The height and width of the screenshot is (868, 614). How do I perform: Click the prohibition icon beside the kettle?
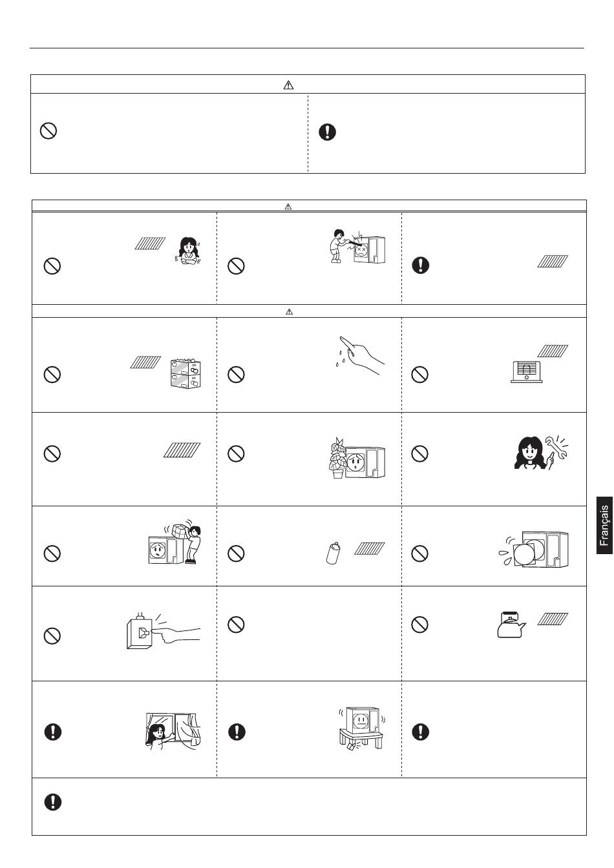[420, 625]
